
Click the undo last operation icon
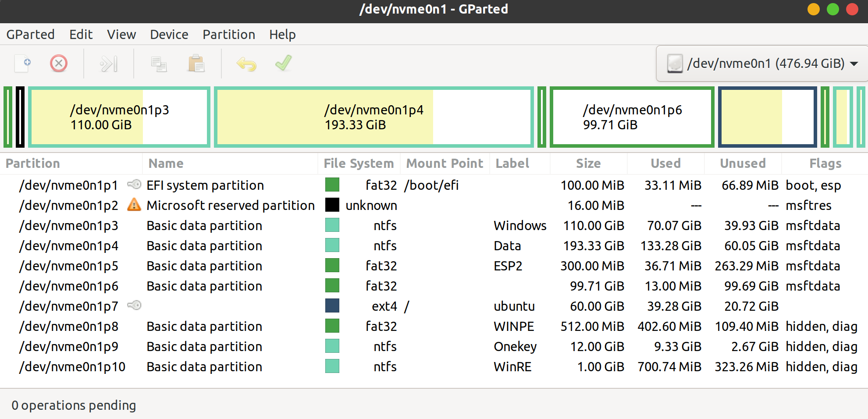point(246,64)
